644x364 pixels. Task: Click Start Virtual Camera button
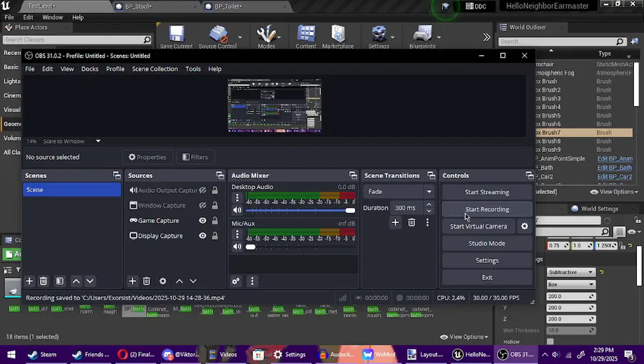479,226
